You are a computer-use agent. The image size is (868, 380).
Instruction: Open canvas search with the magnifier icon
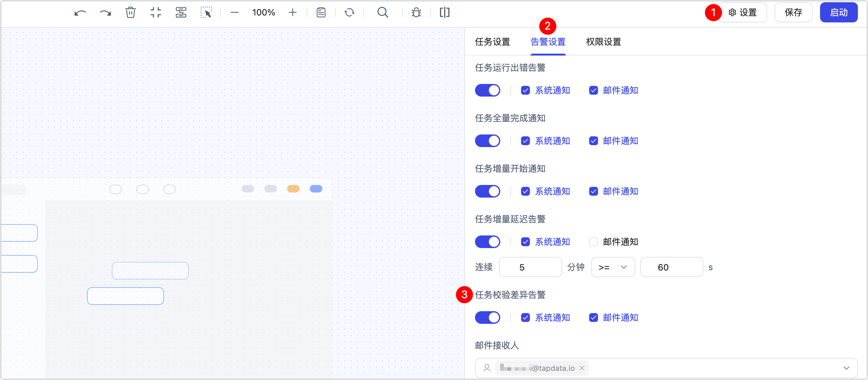(x=383, y=13)
